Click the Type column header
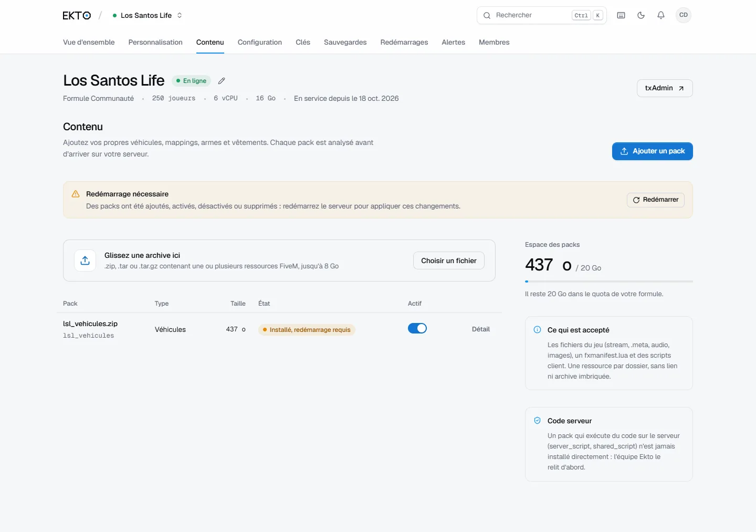Screen dimensions: 756x532 pyautogui.click(x=162, y=304)
